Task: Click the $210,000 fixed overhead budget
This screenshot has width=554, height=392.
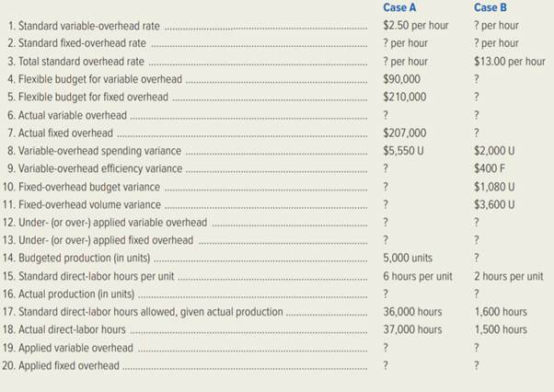Action: (404, 97)
